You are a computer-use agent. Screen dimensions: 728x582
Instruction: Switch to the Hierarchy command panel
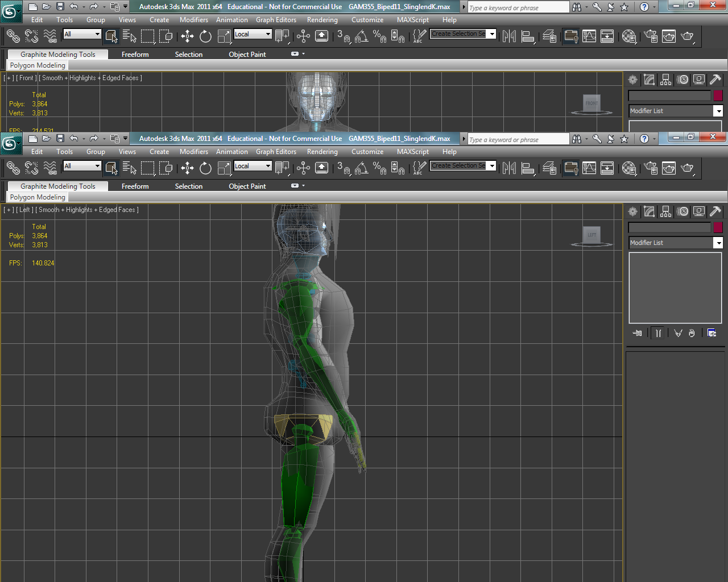coord(665,211)
